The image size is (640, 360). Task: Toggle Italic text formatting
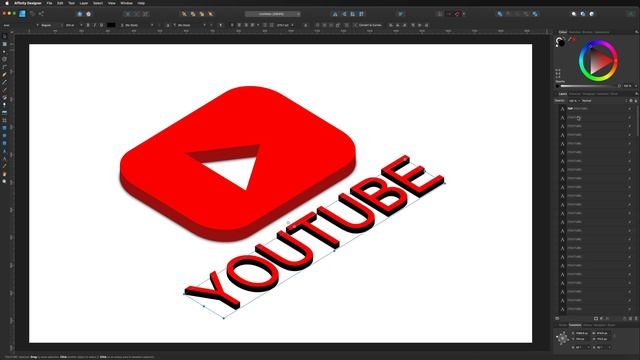tap(95, 25)
